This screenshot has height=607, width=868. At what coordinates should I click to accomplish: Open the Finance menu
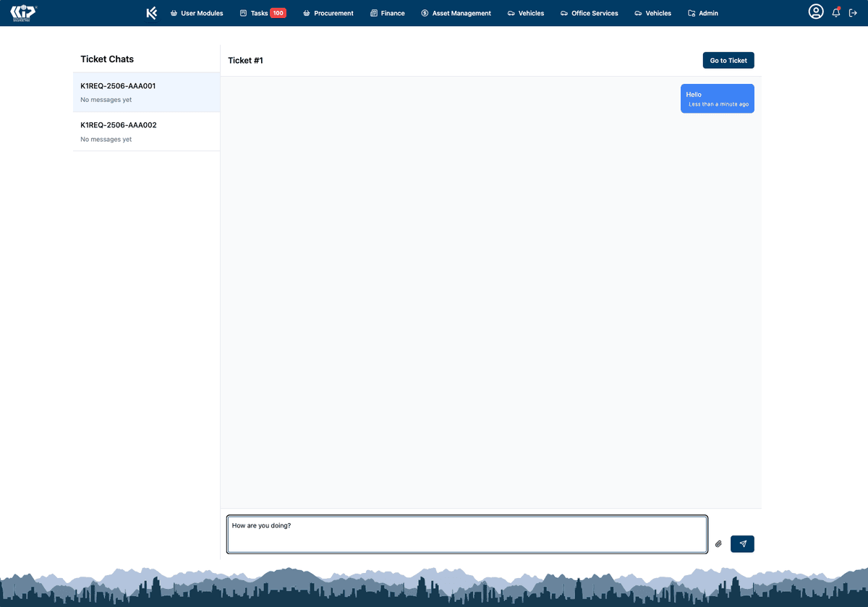pos(387,12)
